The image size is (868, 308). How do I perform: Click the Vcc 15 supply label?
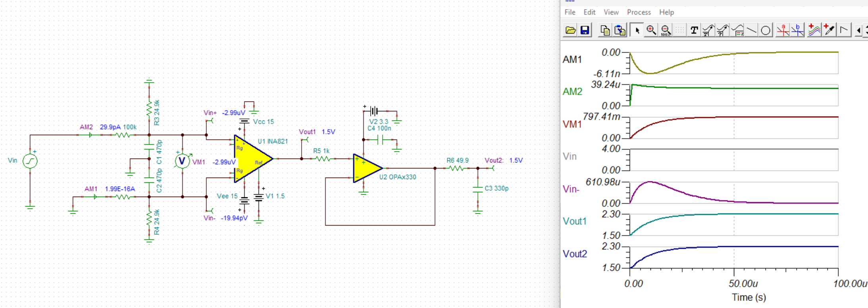coord(264,122)
